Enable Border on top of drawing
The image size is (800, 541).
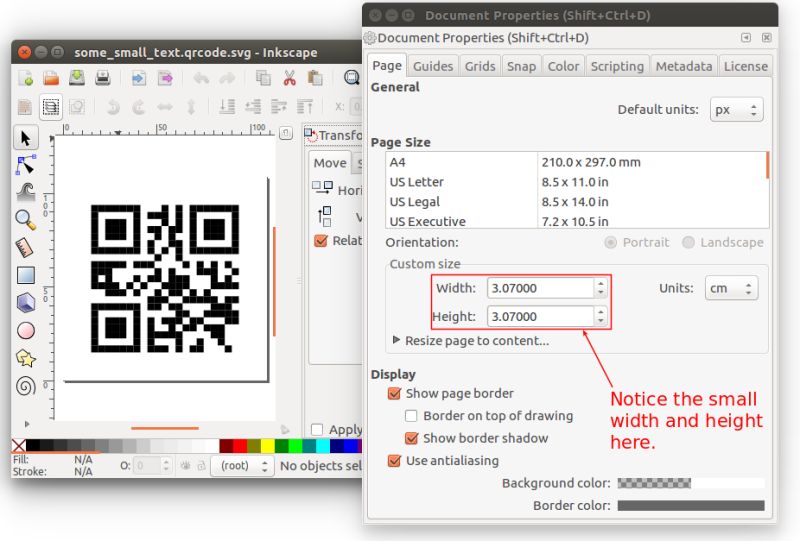tap(411, 415)
